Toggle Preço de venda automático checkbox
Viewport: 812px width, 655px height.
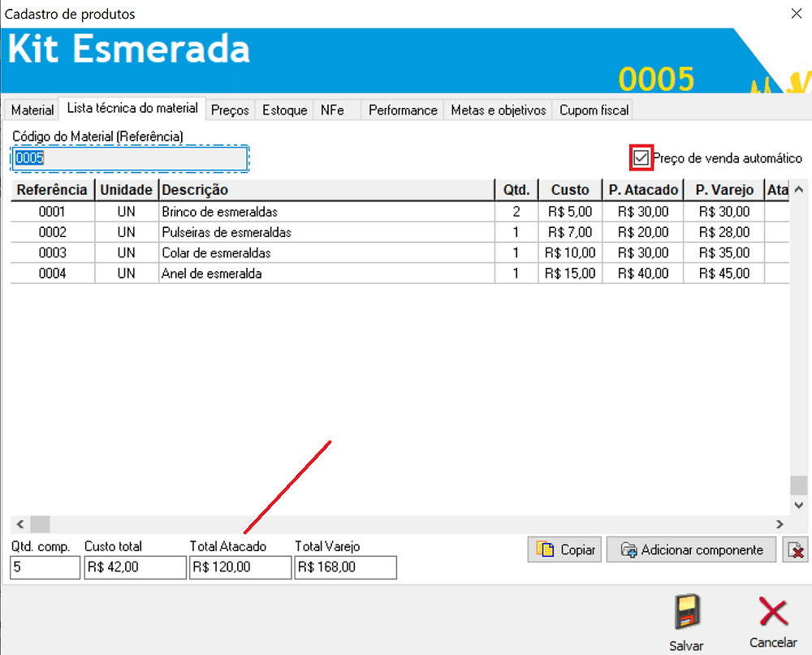click(641, 157)
